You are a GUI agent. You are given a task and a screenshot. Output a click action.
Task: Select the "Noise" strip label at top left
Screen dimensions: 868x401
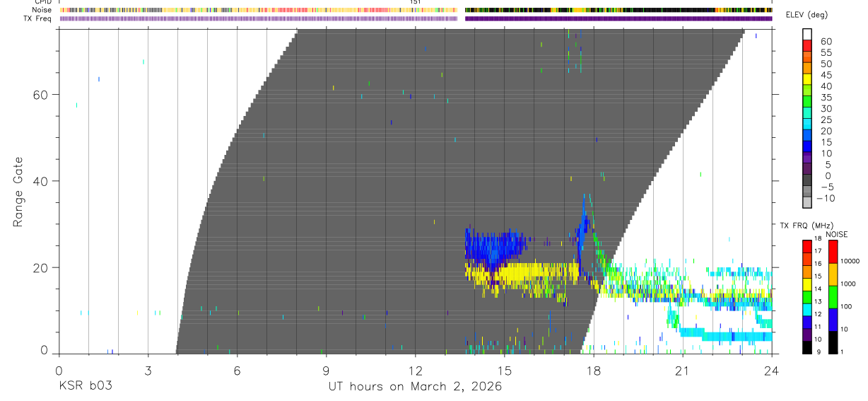[42, 10]
